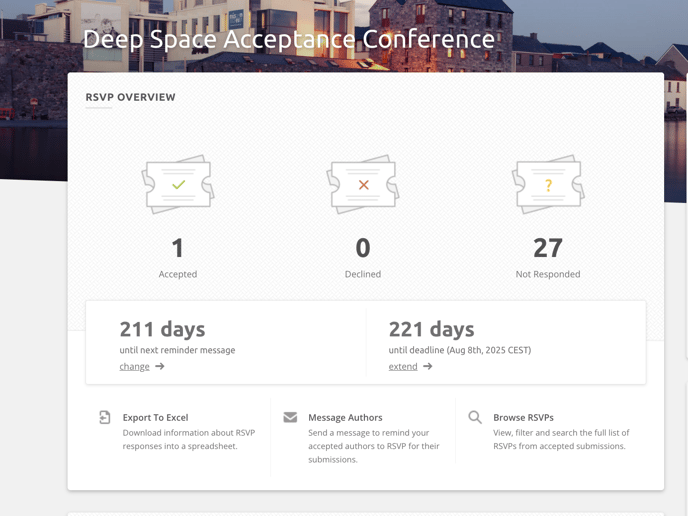Viewport: 688px width, 516px height.
Task: Click the arrow next to the change link
Action: [x=160, y=366]
